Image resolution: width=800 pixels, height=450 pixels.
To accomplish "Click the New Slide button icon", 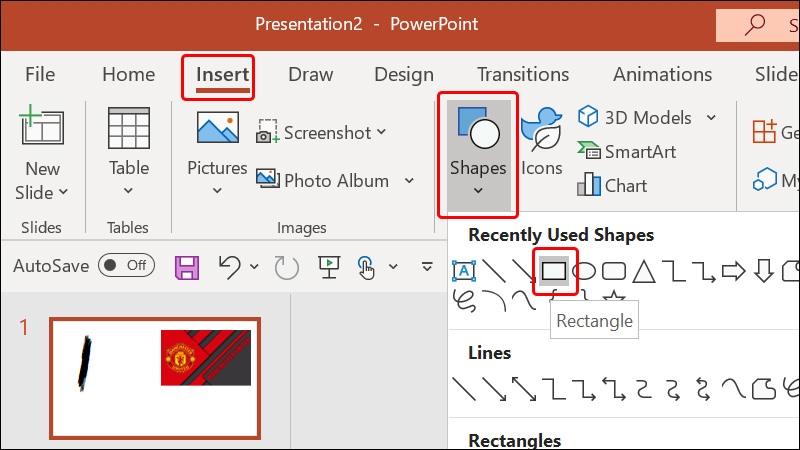I will tap(42, 126).
